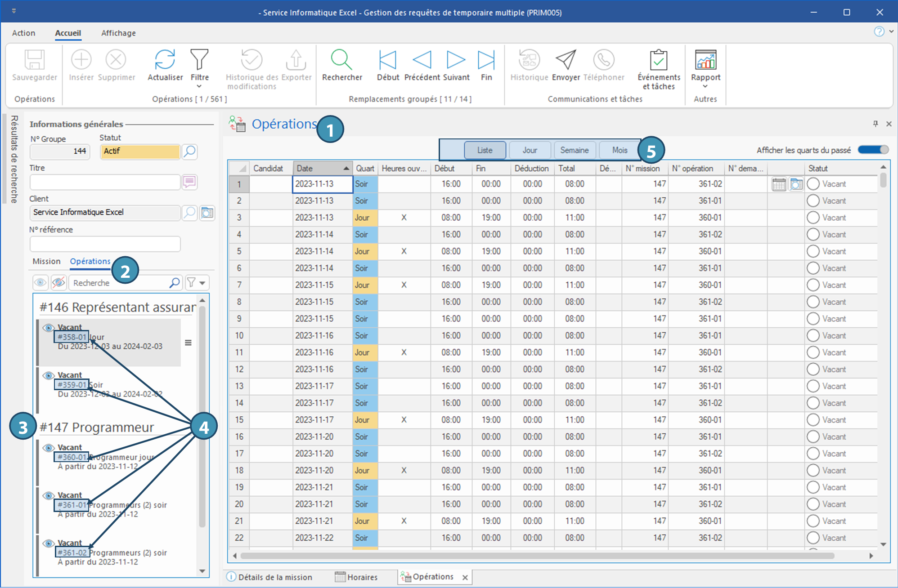This screenshot has height=588, width=898.
Task: Toggle eye visibility for operation #360-01
Action: pyautogui.click(x=48, y=448)
